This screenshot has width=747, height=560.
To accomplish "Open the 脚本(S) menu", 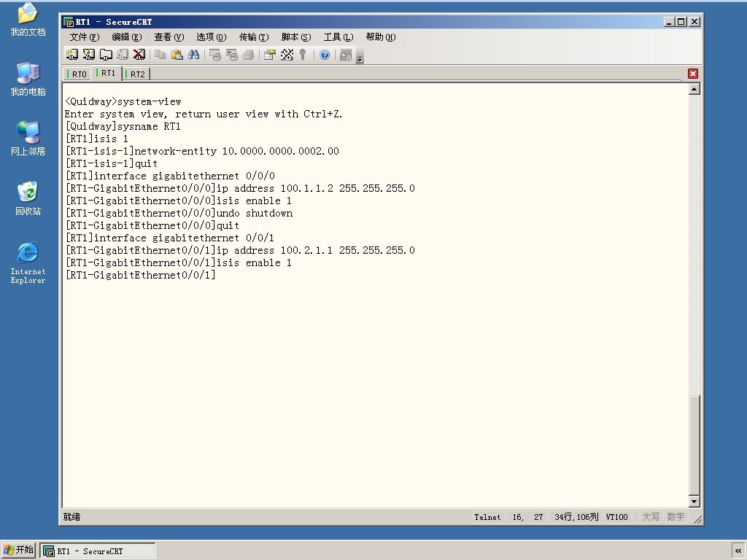I will [x=296, y=37].
